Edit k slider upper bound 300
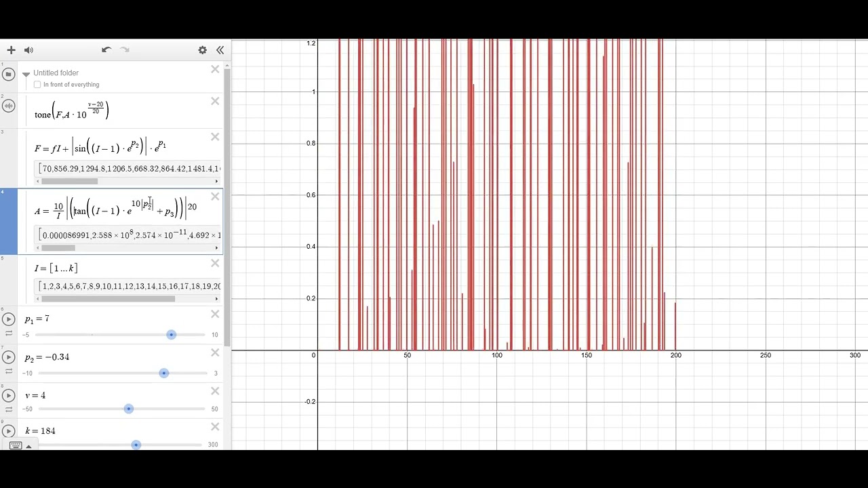 (213, 445)
